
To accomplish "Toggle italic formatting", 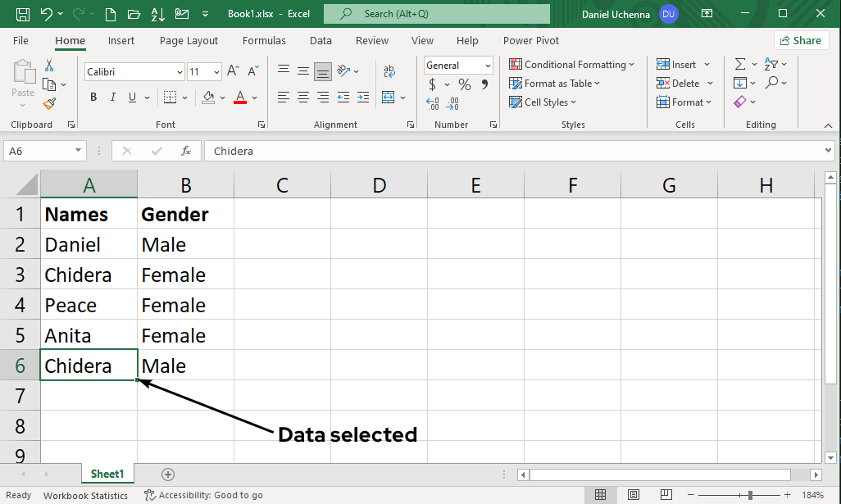I will pyautogui.click(x=112, y=97).
